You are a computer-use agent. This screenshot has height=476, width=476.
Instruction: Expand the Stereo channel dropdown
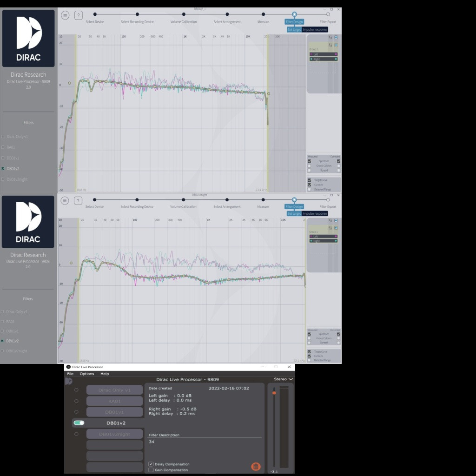coord(284,379)
